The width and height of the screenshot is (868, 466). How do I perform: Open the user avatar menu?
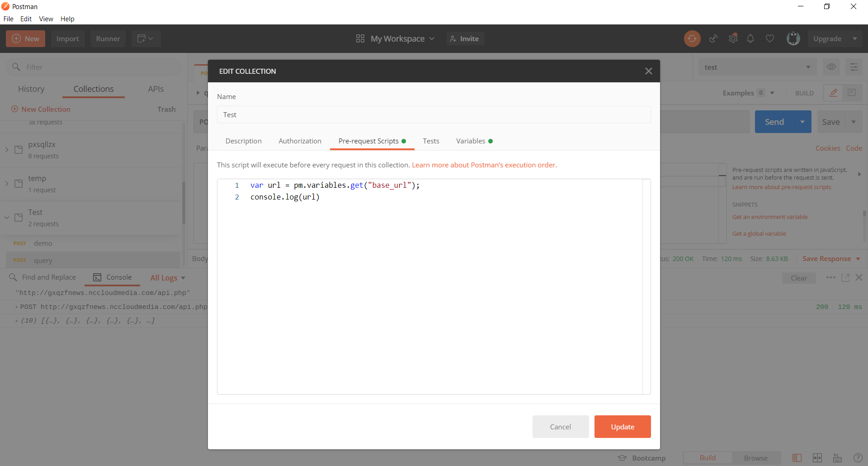tap(793, 39)
